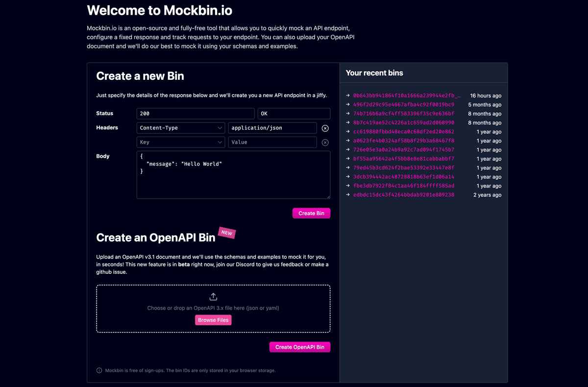The height and width of the screenshot is (387, 588).
Task: Click the Create Bin button
Action: [311, 213]
